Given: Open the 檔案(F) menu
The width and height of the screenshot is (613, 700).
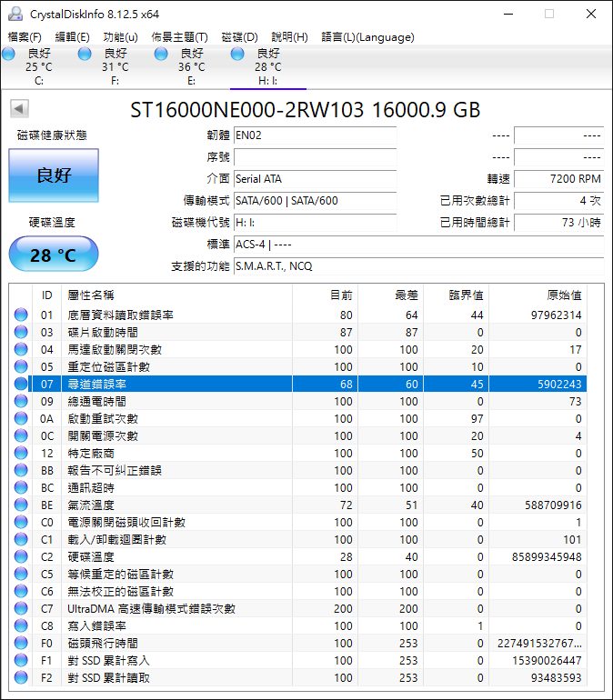Looking at the screenshot, I should tap(25, 37).
